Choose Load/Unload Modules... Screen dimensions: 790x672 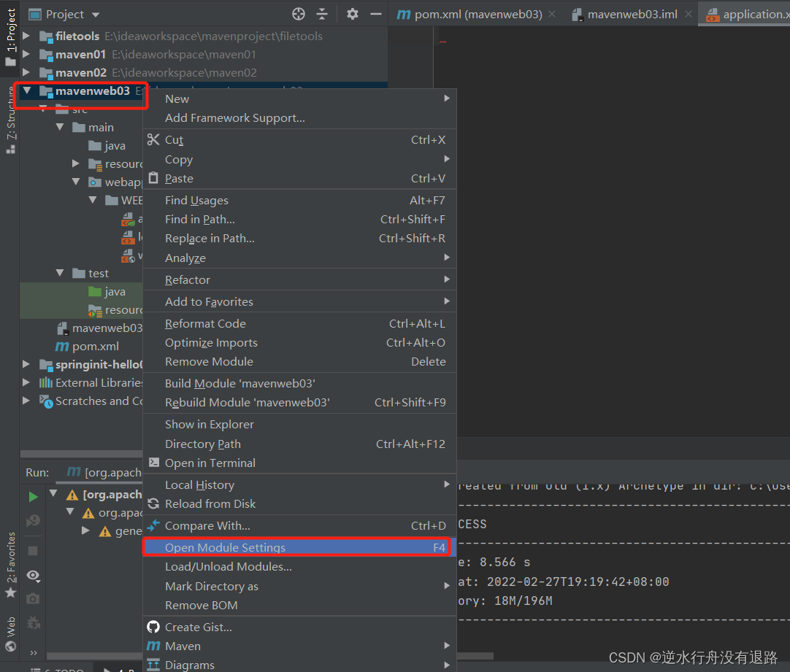[x=300, y=566]
